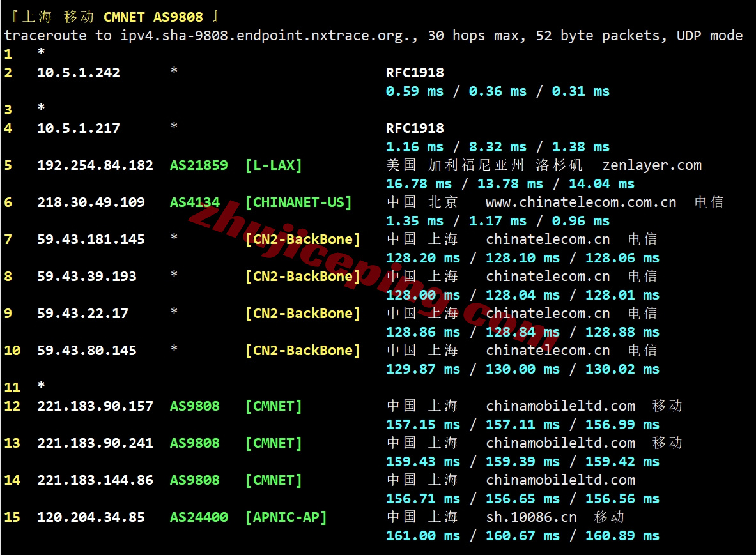Click AS9808 on the 221.183.90.157 row
Screen dimensions: 756x555
coord(195,406)
